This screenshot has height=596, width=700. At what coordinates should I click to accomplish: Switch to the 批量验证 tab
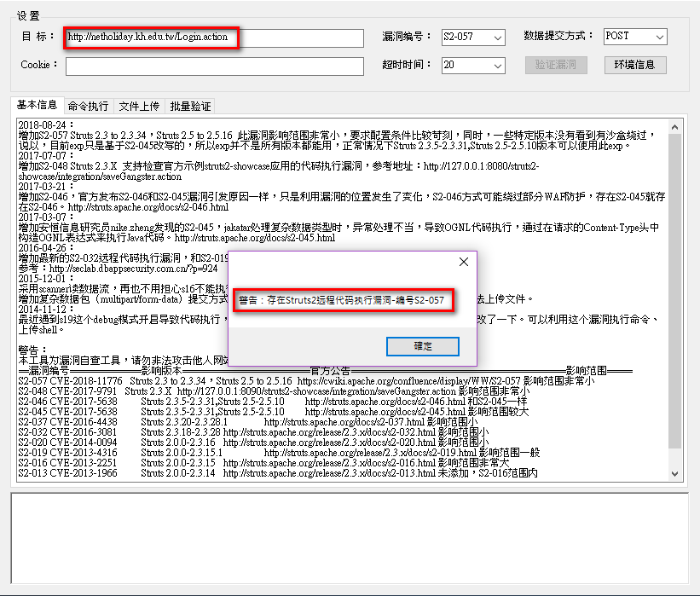pos(191,107)
